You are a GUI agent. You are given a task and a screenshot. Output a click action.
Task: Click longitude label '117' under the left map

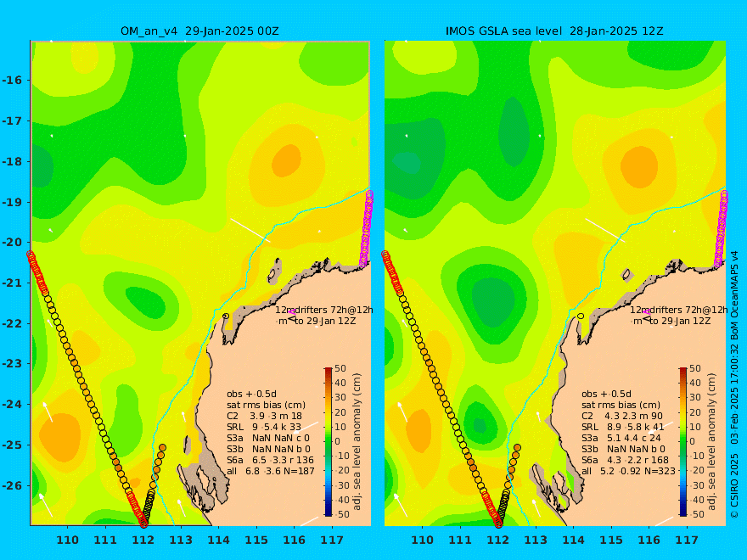(x=332, y=540)
